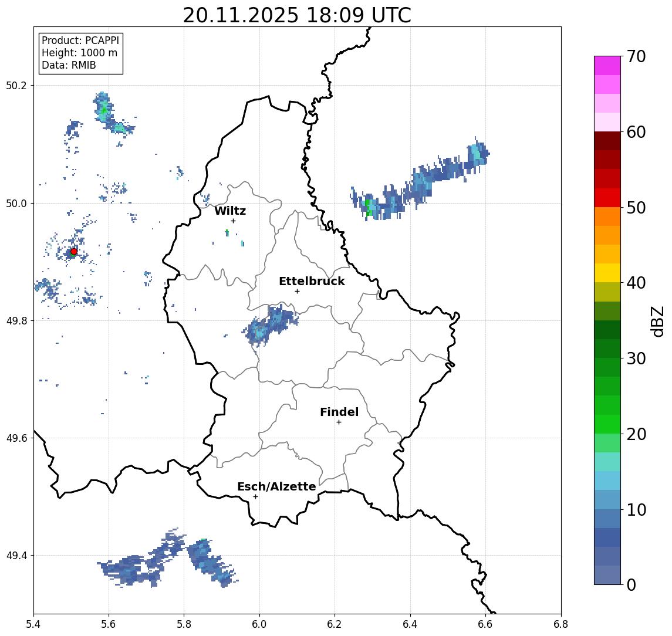
Task: Click the yellow 40 dBZ colorbar segment
Action: pyautogui.click(x=607, y=273)
